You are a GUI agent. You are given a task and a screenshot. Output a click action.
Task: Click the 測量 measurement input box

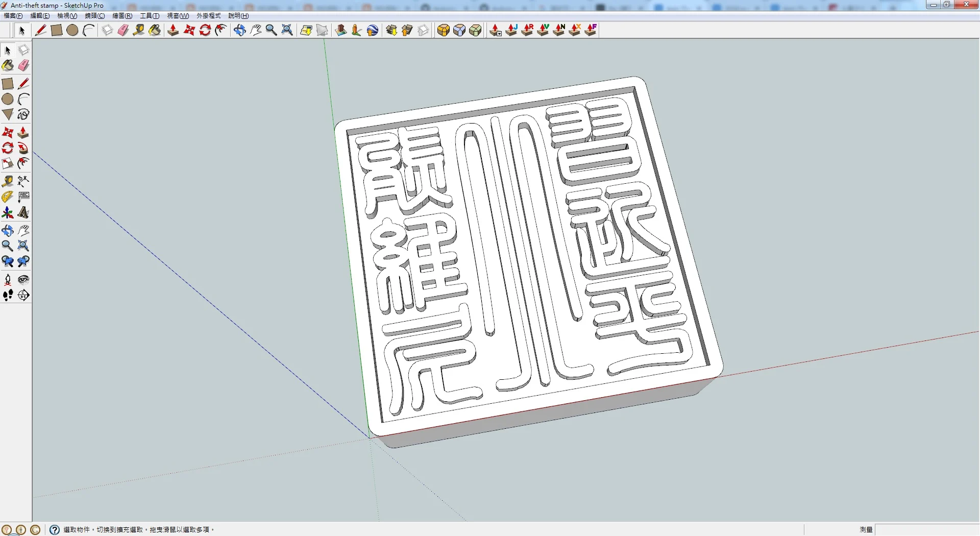pos(927,529)
